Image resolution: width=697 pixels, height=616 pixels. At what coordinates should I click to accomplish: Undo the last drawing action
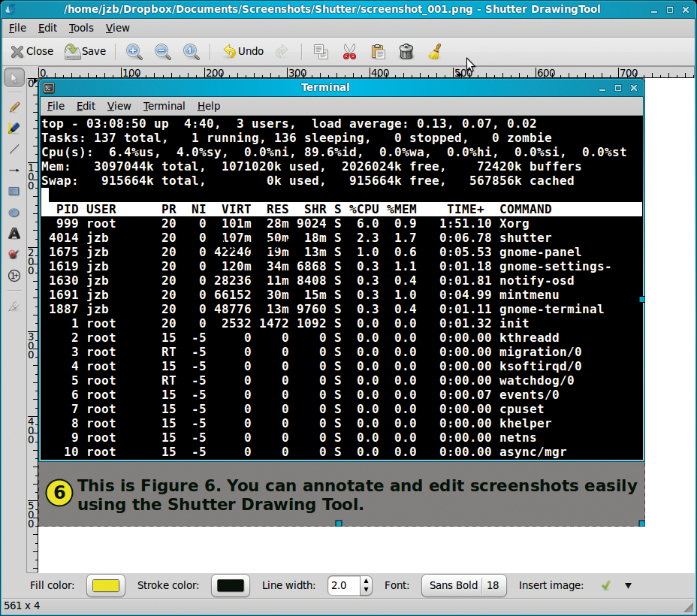[243, 52]
